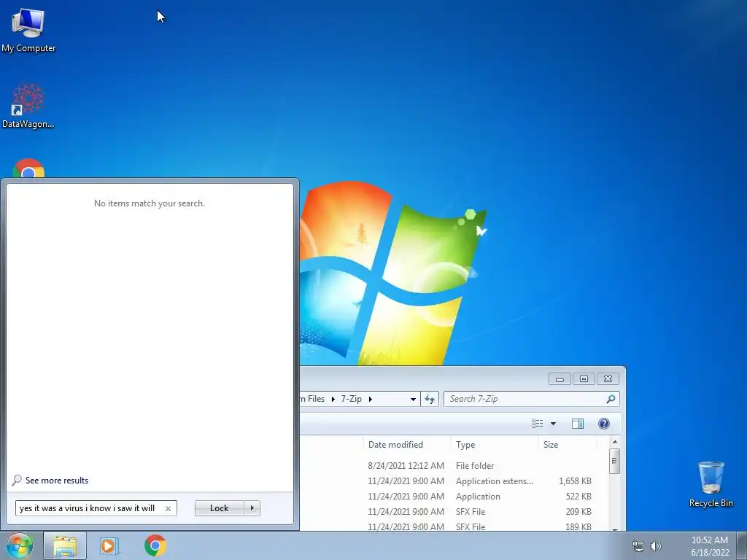Expand the address bar history dropdown
Image resolution: width=747 pixels, height=560 pixels.
[413, 399]
